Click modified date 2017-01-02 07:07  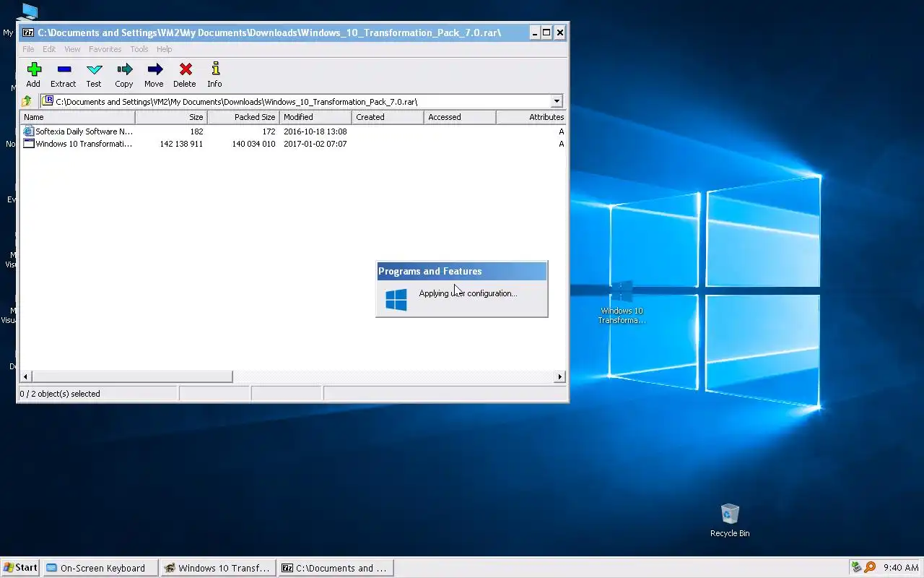tap(315, 144)
